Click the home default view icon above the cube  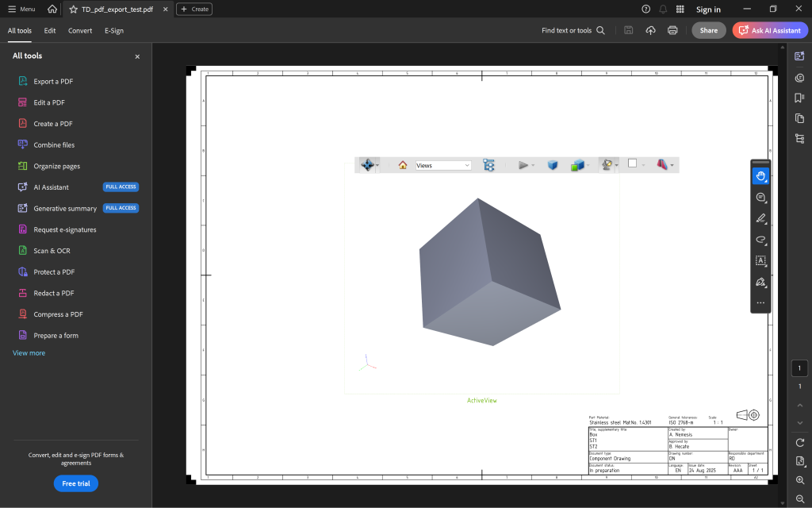click(x=402, y=165)
